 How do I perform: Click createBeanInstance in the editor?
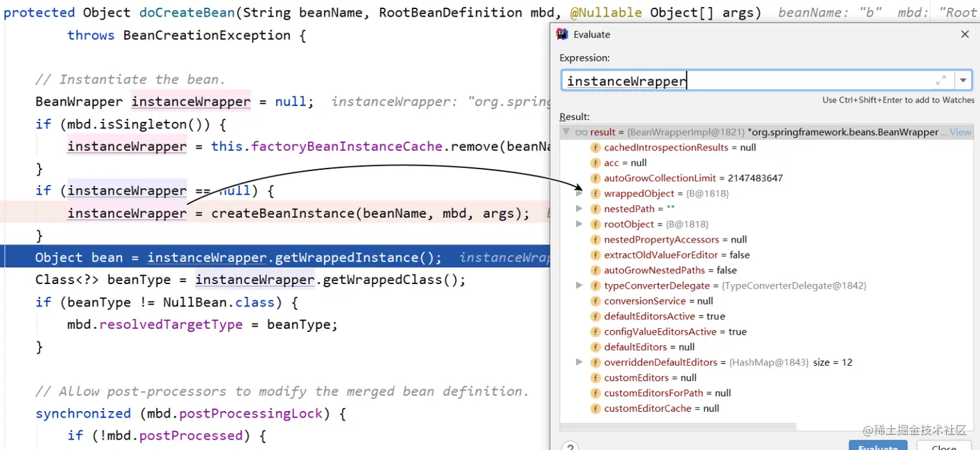(283, 213)
